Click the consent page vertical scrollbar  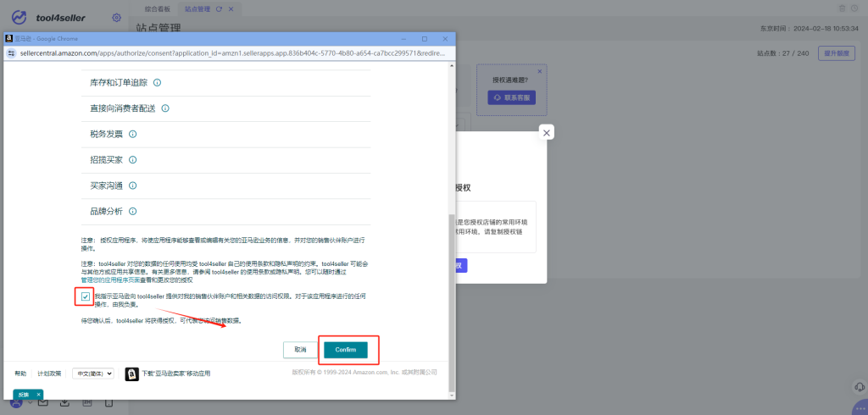452,302
